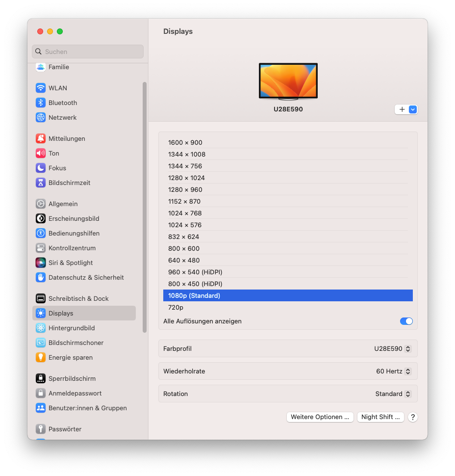Select Benutzer:innen & Gruppen icon

coord(41,408)
